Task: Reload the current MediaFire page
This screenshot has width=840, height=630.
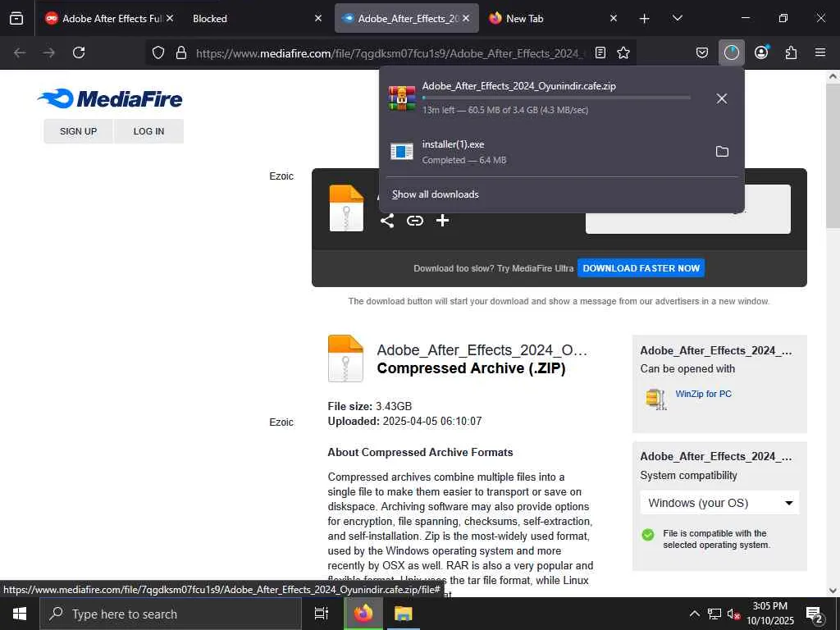Action: (79, 52)
